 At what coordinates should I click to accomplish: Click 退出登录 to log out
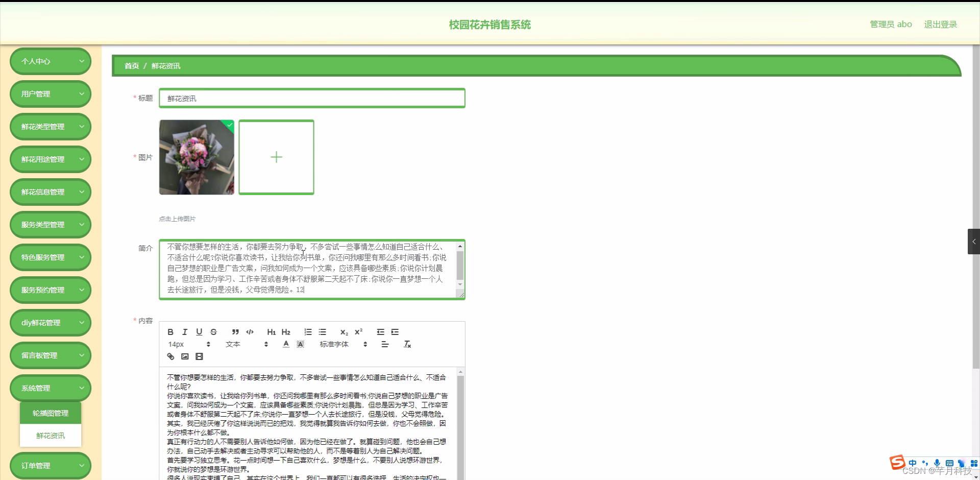point(941,24)
